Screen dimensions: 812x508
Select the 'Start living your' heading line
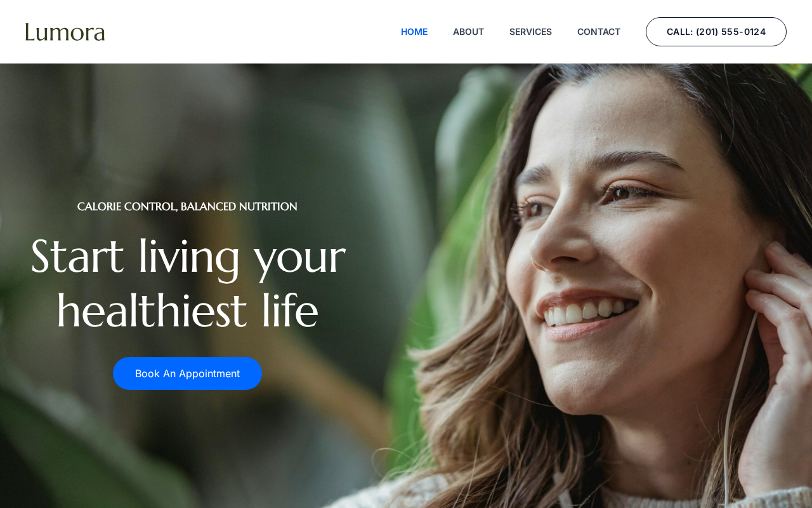tap(188, 257)
